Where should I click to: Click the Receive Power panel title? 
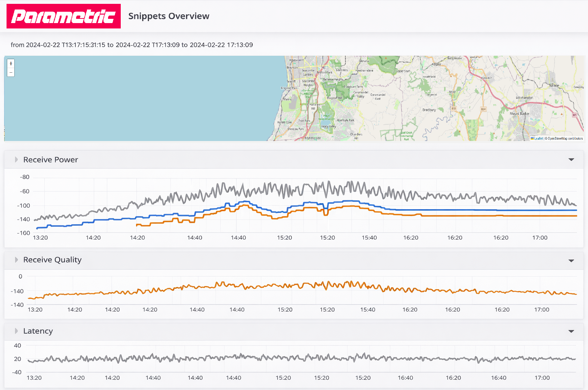50,160
